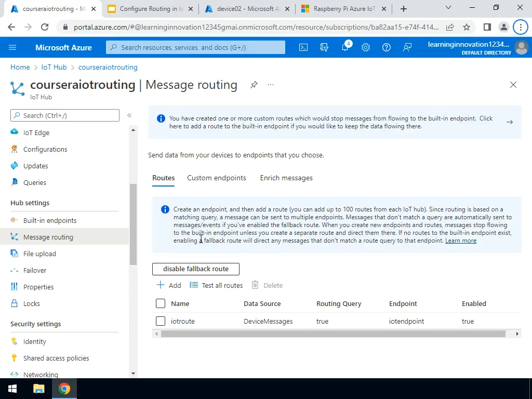Switch to the Enrich messages tab
The image size is (532, 399).
click(x=286, y=178)
